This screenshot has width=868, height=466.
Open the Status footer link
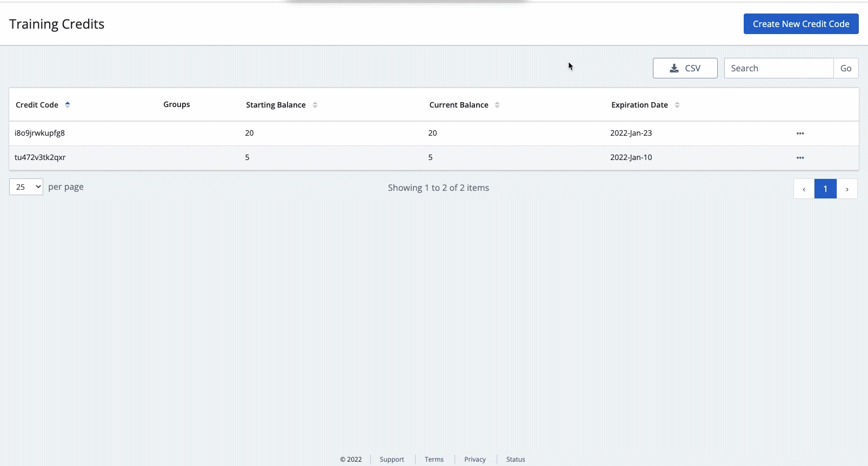point(515,460)
